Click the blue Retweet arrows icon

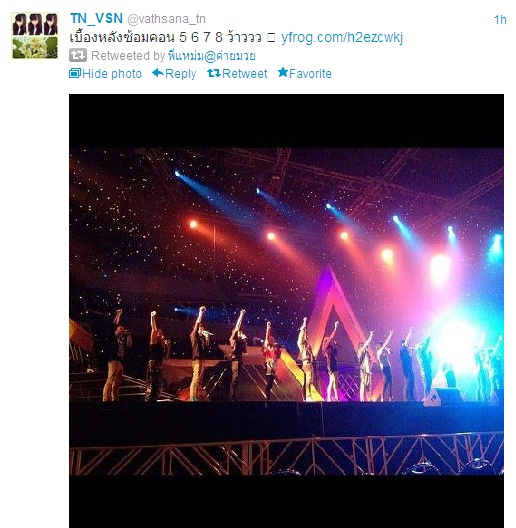click(214, 73)
